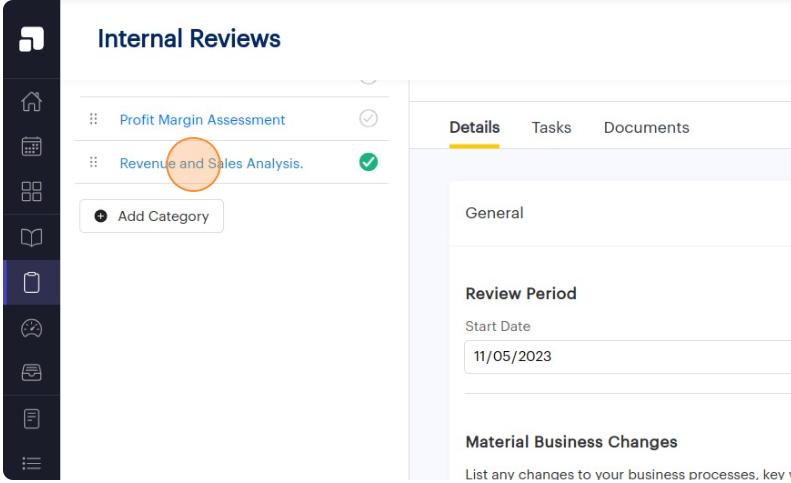
Task: Open the open-book library icon
Action: point(31,237)
